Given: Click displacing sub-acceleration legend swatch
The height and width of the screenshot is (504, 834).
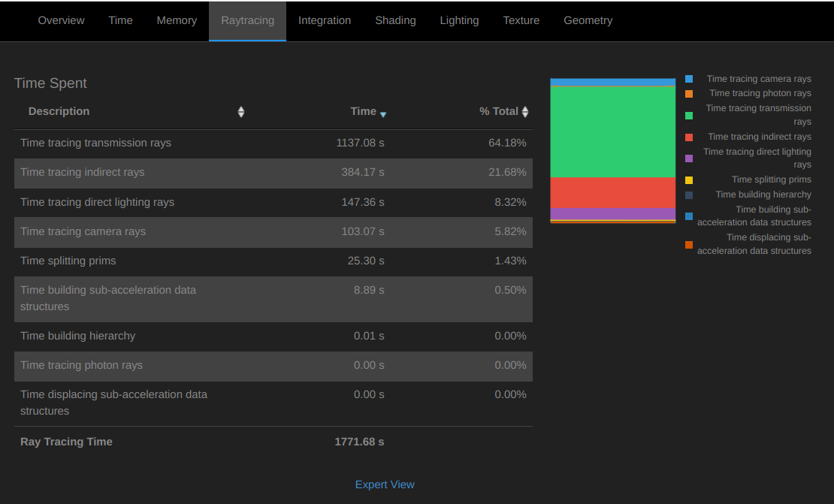Looking at the screenshot, I should pyautogui.click(x=689, y=245).
